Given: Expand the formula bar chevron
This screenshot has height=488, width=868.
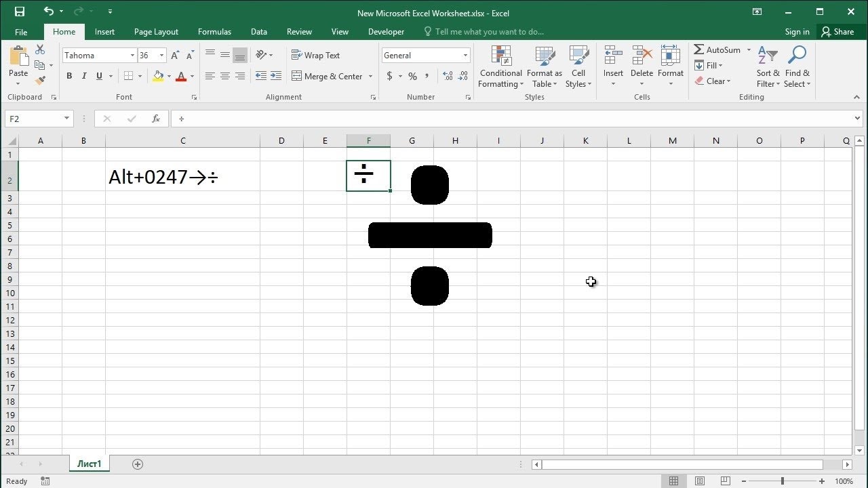Looking at the screenshot, I should click(x=858, y=119).
